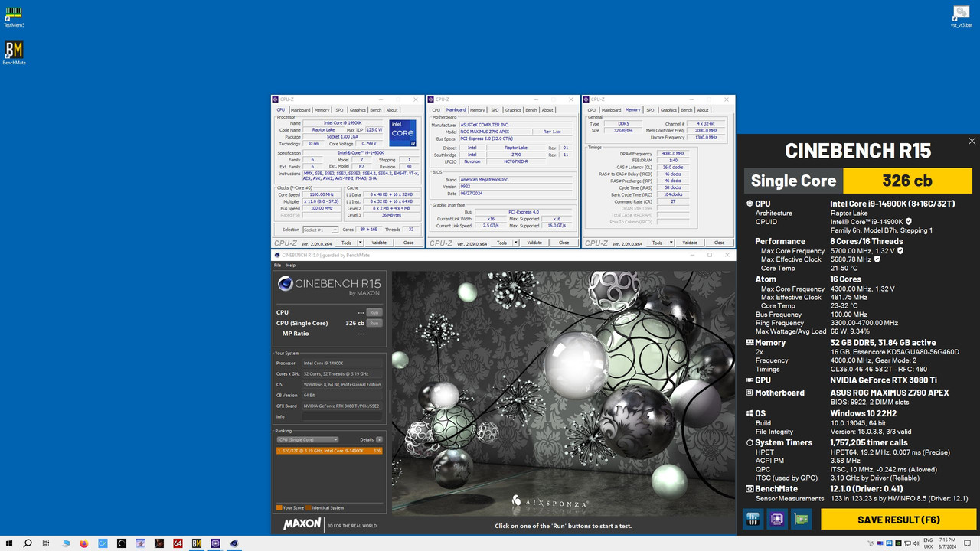Viewport: 980px width, 551px height.
Task: Run CPU Single Core benchmark
Action: coord(374,323)
